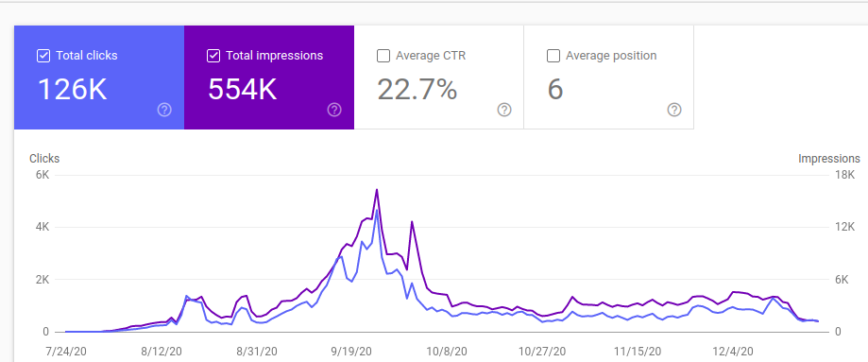The width and height of the screenshot is (868, 362).
Task: Click the second impressions spike in early October
Action: tap(412, 222)
